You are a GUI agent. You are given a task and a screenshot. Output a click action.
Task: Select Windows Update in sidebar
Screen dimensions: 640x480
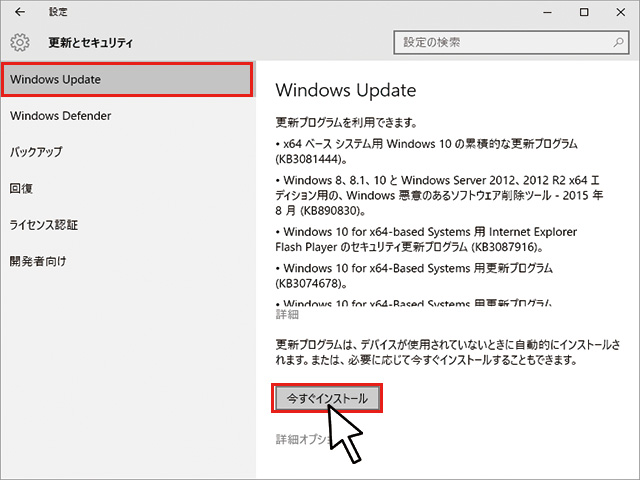click(x=127, y=80)
